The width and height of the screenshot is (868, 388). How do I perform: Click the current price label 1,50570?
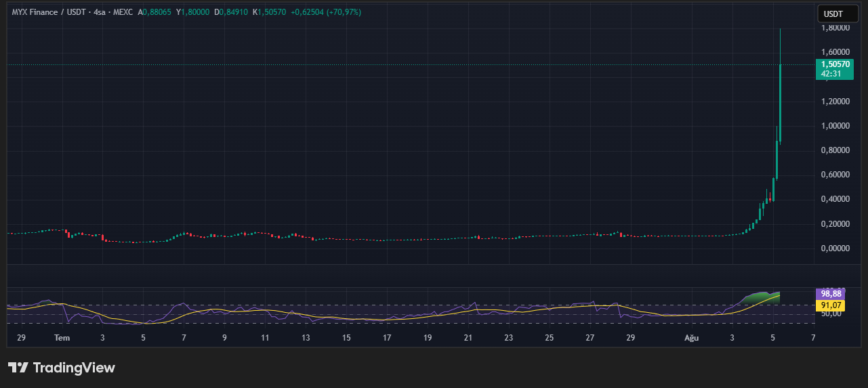click(x=834, y=64)
